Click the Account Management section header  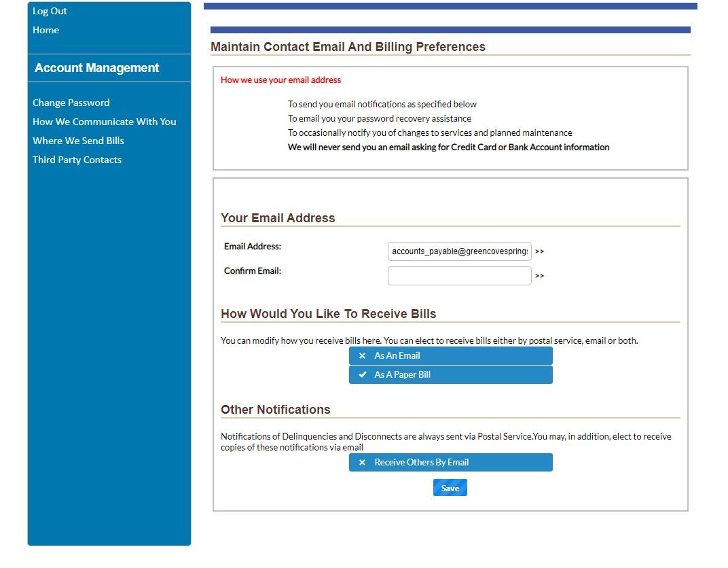pos(96,68)
